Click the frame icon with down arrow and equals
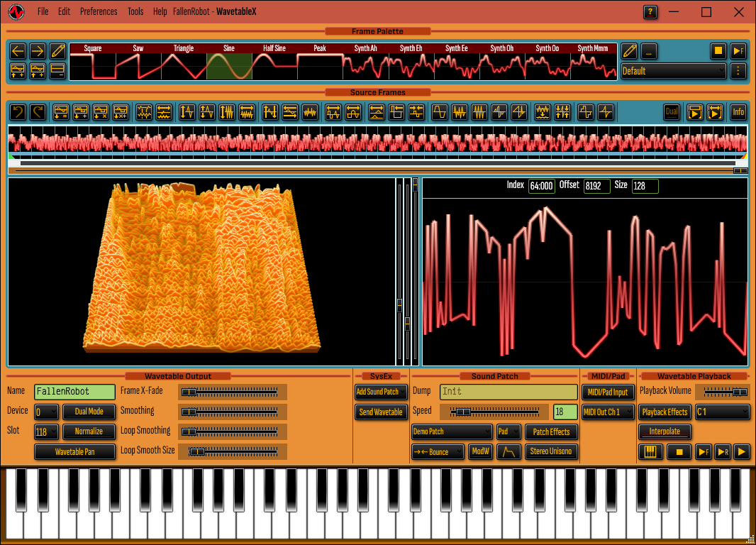 click(61, 112)
